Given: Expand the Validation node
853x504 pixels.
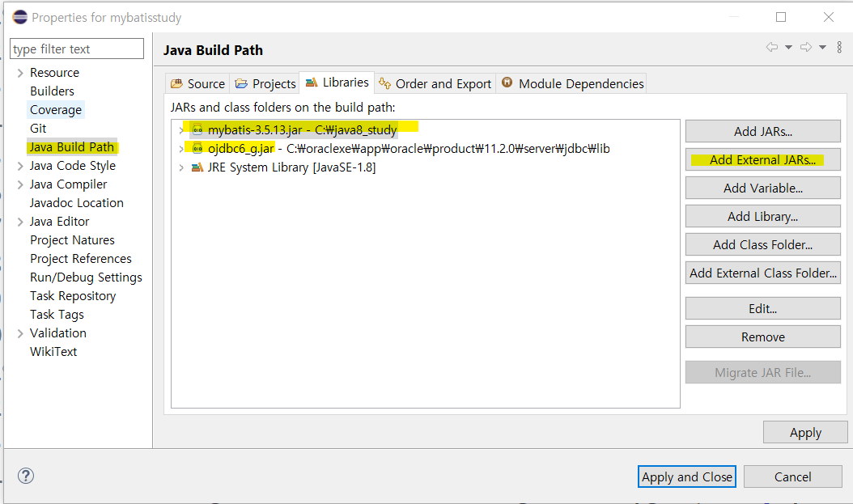Looking at the screenshot, I should click(20, 333).
